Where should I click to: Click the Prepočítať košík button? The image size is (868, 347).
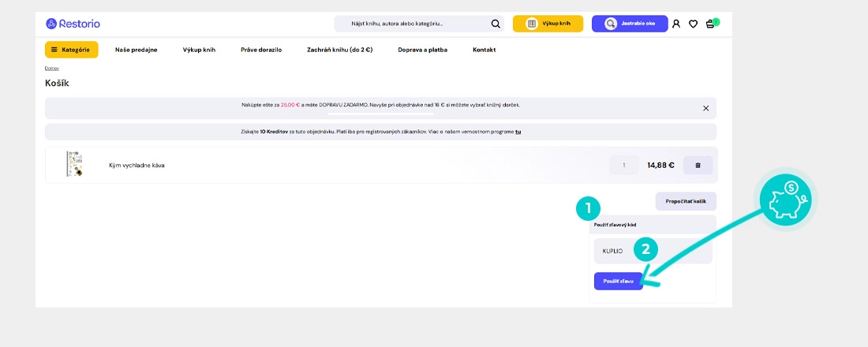tap(686, 201)
